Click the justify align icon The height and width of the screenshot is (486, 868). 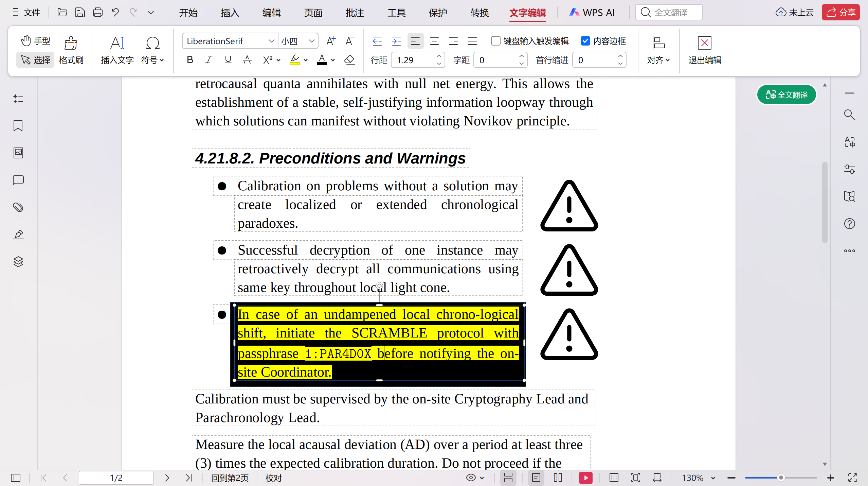tap(472, 41)
